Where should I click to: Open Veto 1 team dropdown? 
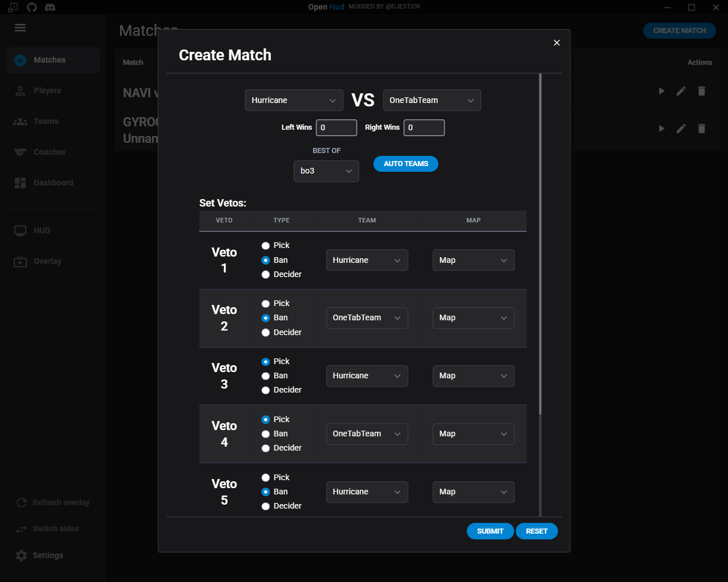367,261
